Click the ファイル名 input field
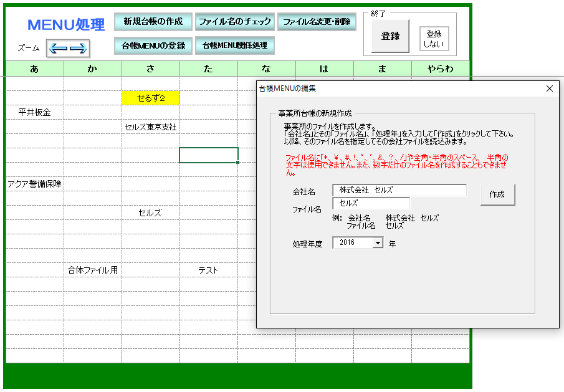Image resolution: width=564 pixels, height=392 pixels. pos(371,203)
